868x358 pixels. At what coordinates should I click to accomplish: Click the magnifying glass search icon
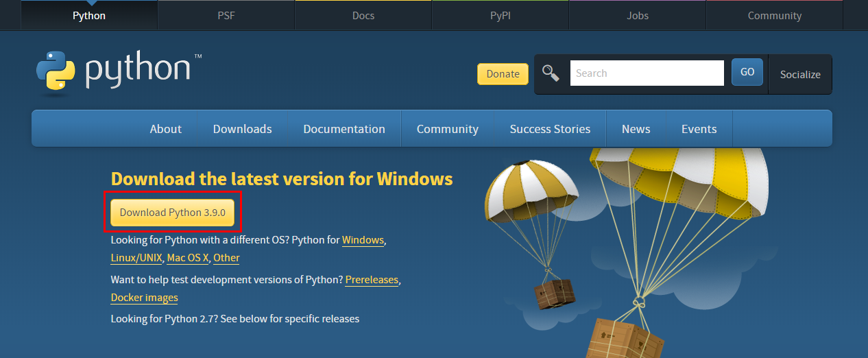coord(551,73)
